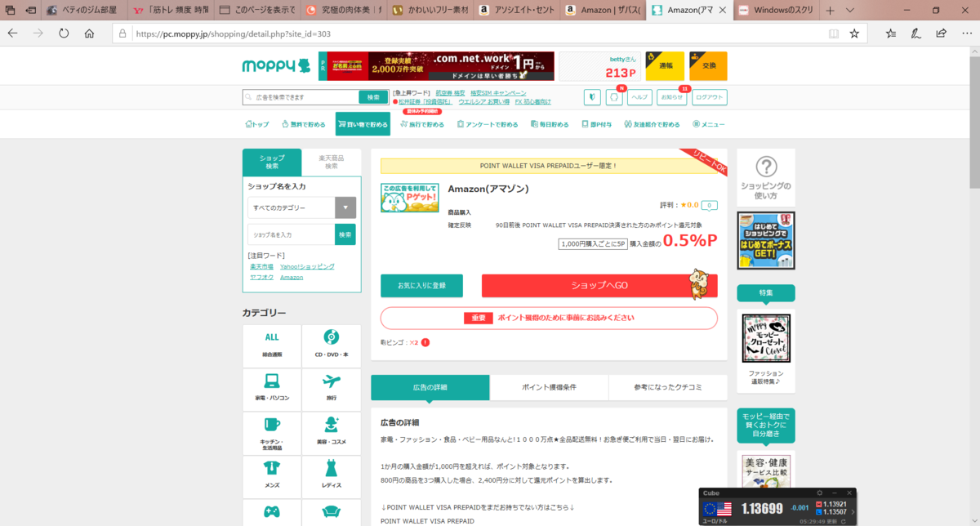Open すべてのカテゴリー dropdown
The width and height of the screenshot is (980, 526).
click(x=302, y=207)
